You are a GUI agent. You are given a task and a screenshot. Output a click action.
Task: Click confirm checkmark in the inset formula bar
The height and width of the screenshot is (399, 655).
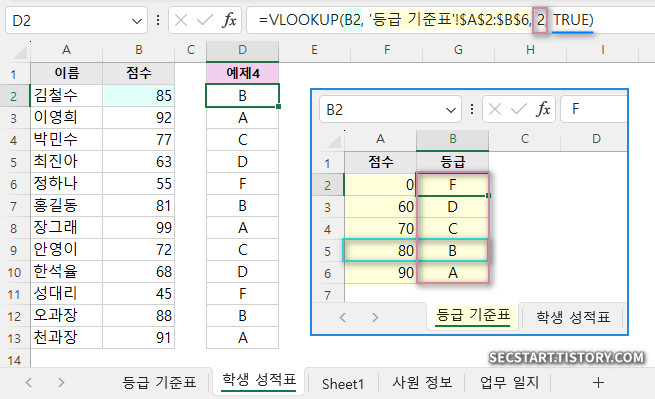(518, 109)
